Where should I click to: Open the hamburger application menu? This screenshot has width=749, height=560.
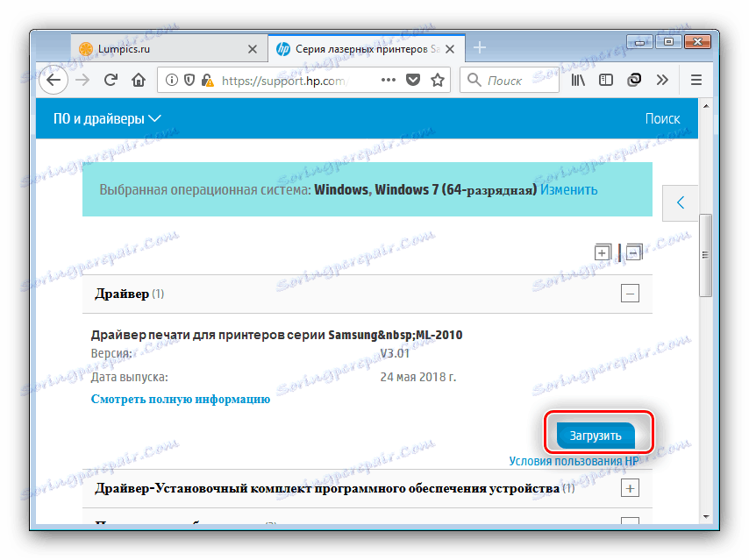click(x=696, y=80)
